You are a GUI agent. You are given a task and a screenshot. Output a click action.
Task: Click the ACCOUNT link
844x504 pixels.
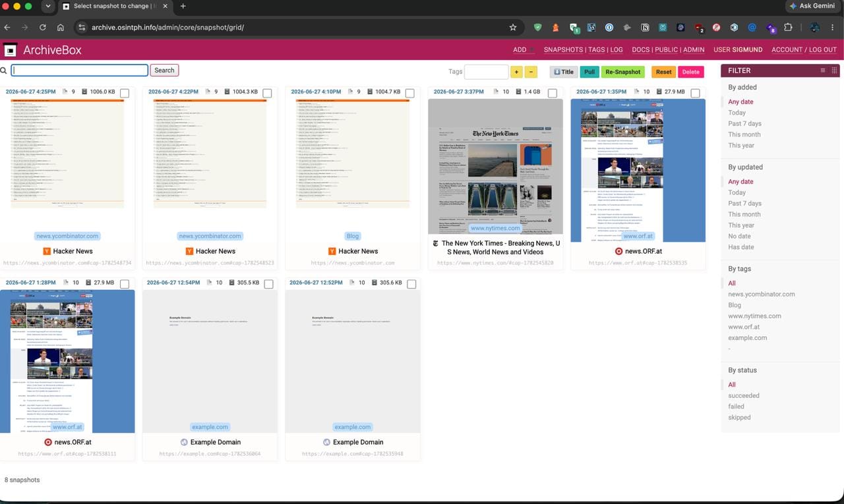click(787, 50)
